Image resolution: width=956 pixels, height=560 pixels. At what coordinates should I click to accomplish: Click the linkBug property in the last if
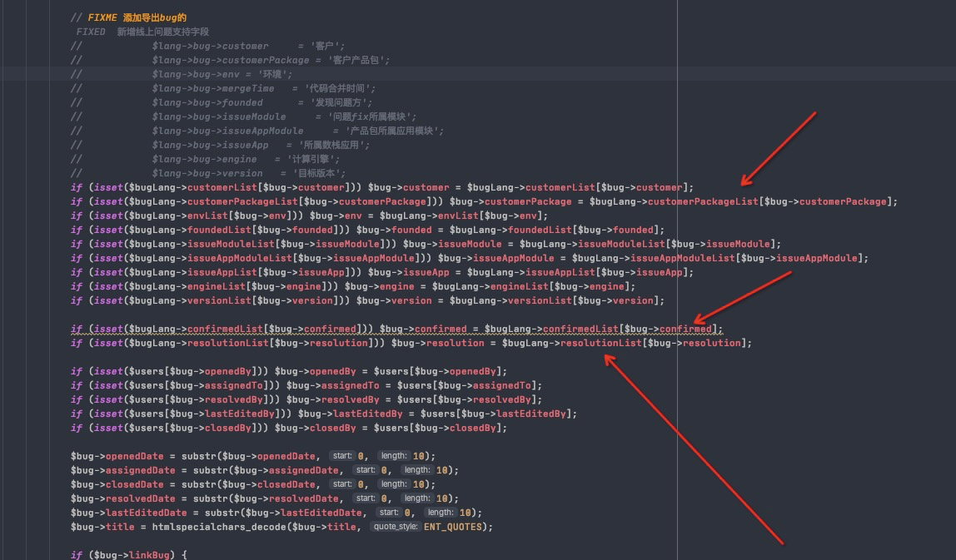tap(149, 554)
